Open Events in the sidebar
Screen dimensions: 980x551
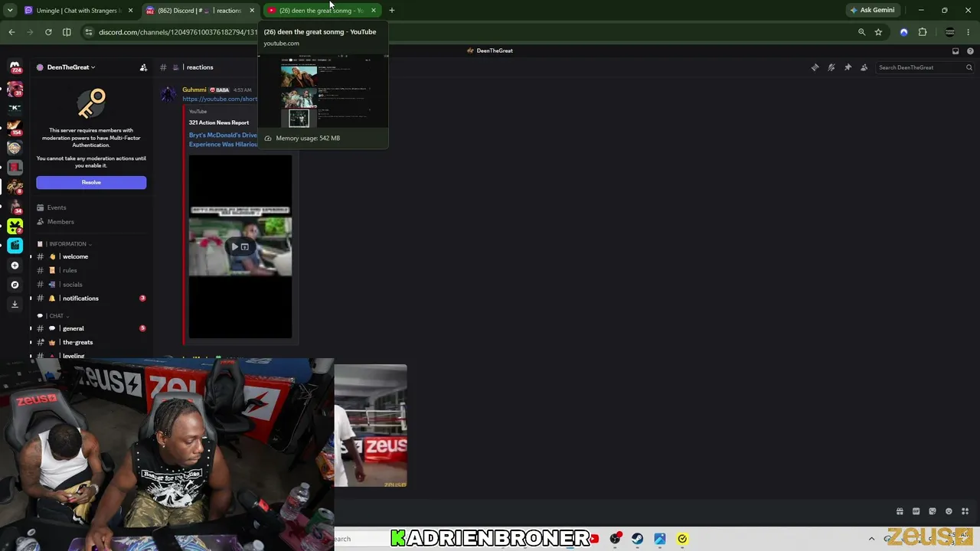(x=57, y=207)
